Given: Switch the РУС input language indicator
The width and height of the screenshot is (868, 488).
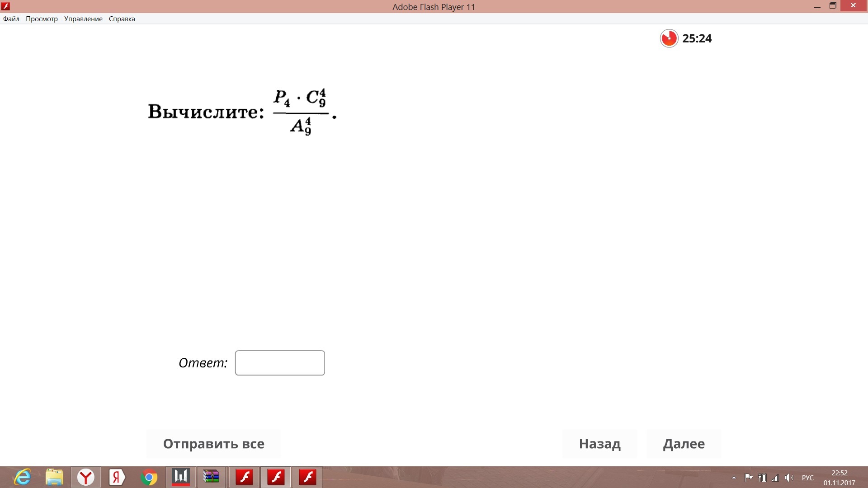Looking at the screenshot, I should (x=807, y=478).
